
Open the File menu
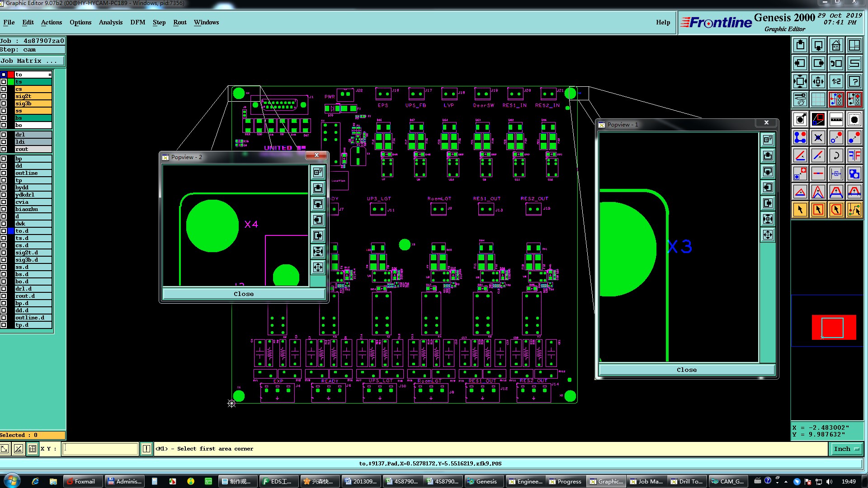(9, 22)
